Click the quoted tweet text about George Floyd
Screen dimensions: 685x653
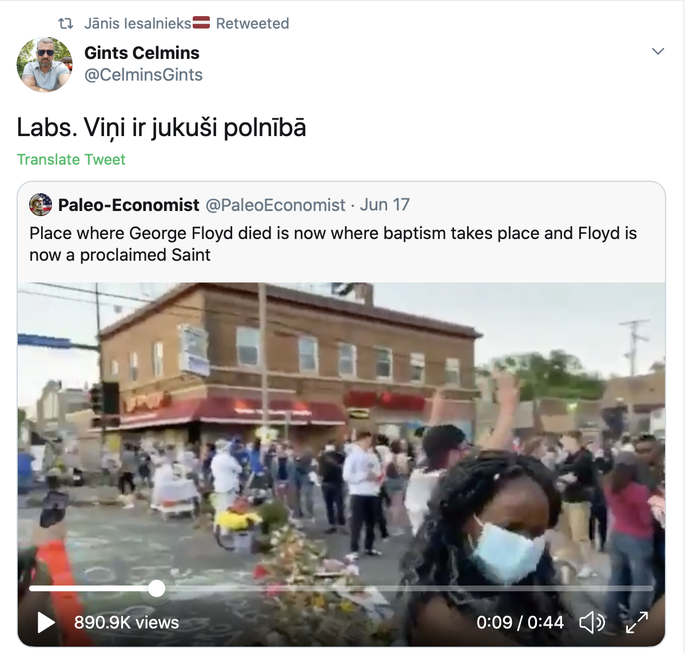333,244
